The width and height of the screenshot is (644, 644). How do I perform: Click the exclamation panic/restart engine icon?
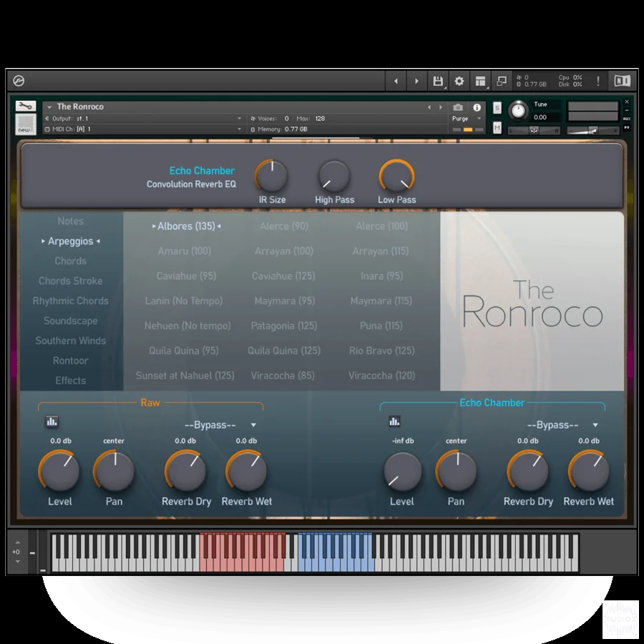point(598,81)
